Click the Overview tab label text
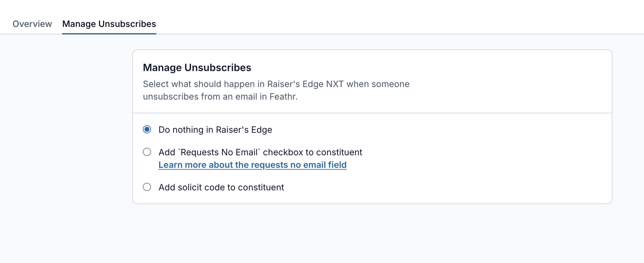 pos(32,24)
